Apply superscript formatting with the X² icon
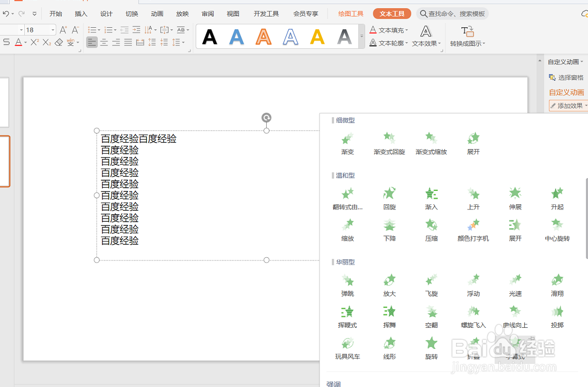 pyautogui.click(x=34, y=42)
